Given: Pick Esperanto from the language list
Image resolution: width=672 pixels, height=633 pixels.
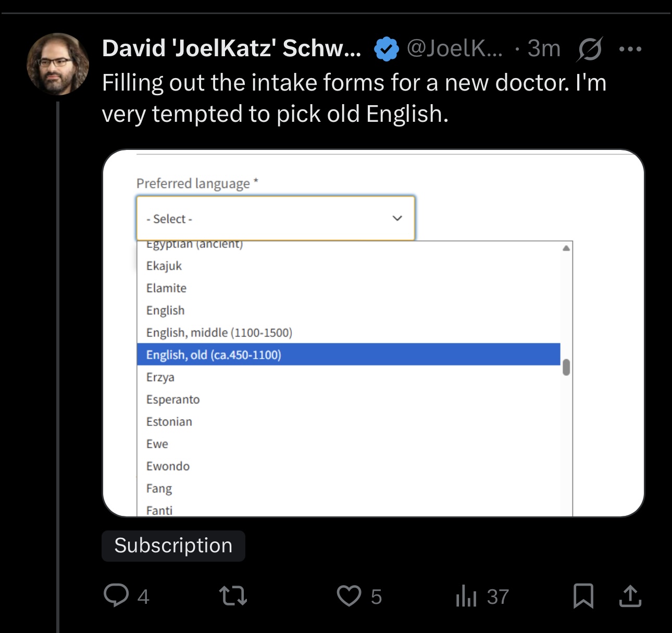Looking at the screenshot, I should point(173,399).
